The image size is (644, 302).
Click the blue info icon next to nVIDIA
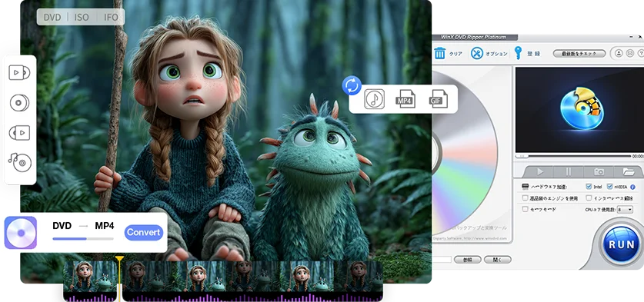(632, 187)
